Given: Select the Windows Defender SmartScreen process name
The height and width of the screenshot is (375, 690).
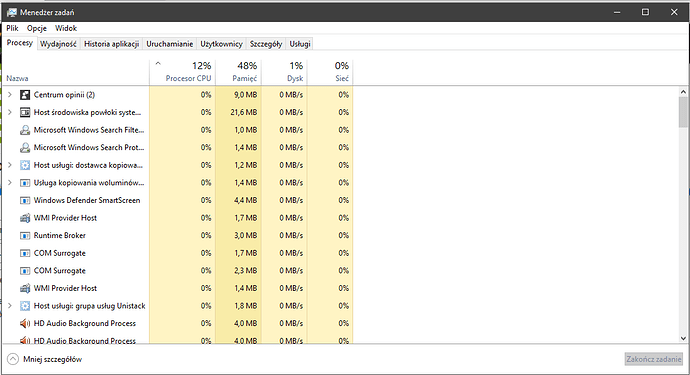Looking at the screenshot, I should point(87,200).
